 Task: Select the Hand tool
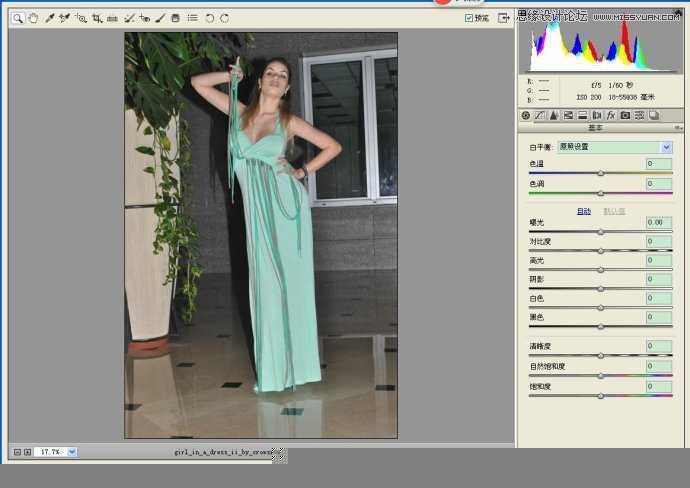pyautogui.click(x=33, y=18)
